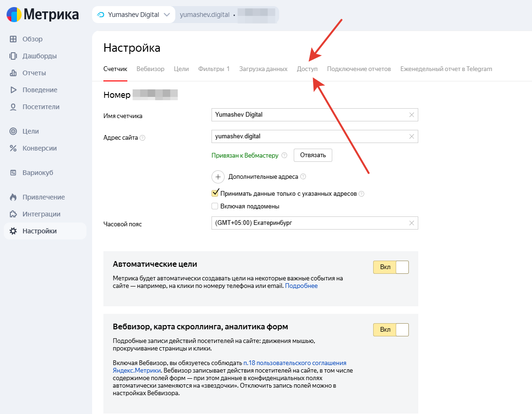Check the Включая поддомены checkbox
Viewport: 532px width, 414px height.
click(x=215, y=206)
